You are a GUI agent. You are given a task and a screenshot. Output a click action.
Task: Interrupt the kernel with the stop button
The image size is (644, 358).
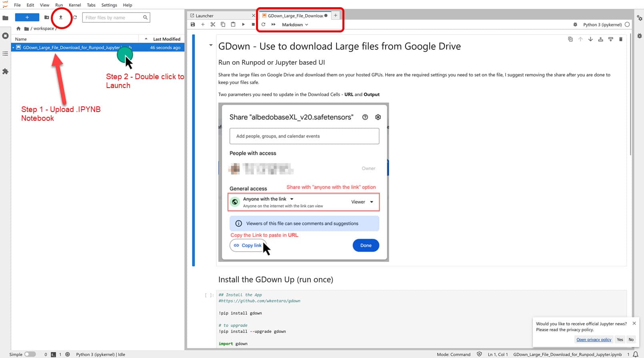tap(253, 24)
